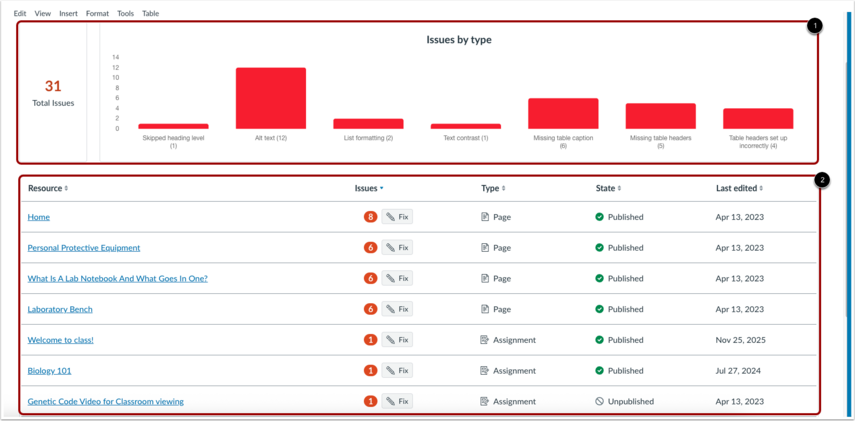Viewport: 855px width, 421px height.
Task: Click page icon in Laboratory Bench row
Action: [485, 309]
